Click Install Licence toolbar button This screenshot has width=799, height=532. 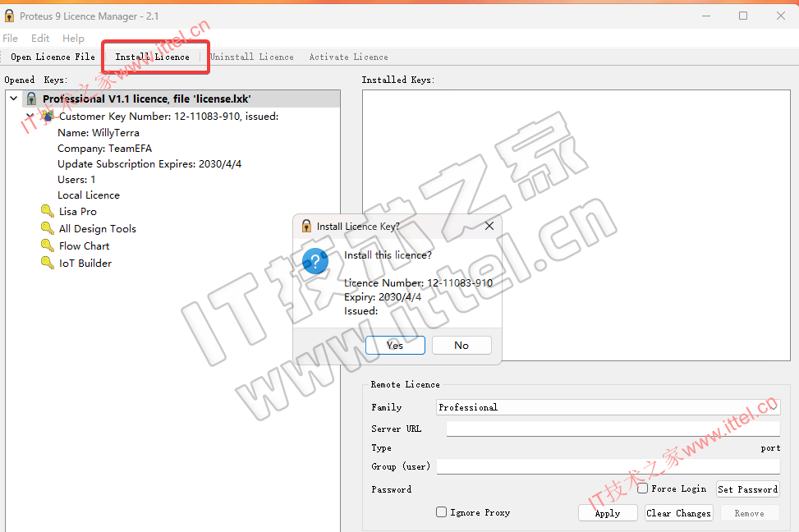pos(153,57)
